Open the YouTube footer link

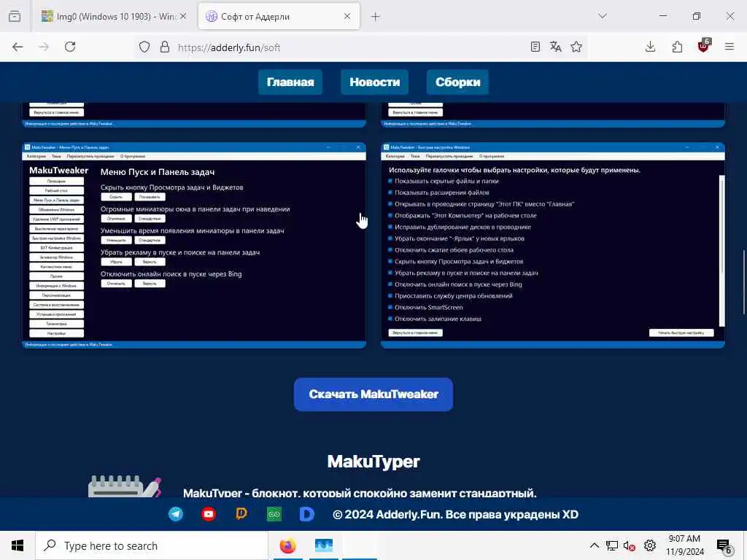pos(208,514)
